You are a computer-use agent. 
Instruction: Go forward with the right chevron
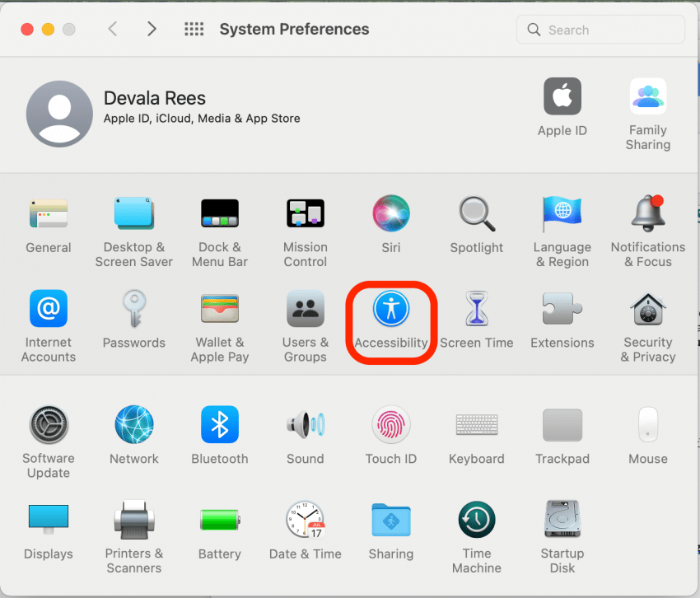[x=152, y=29]
